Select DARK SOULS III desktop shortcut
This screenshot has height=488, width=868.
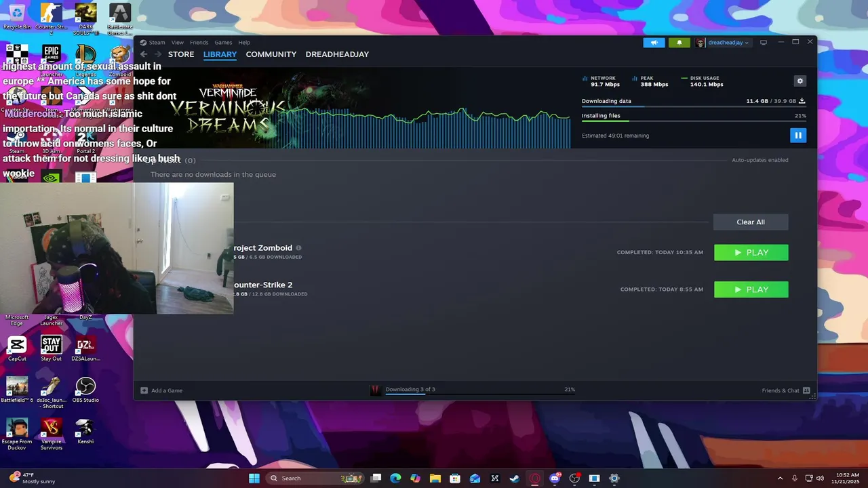[x=85, y=18]
